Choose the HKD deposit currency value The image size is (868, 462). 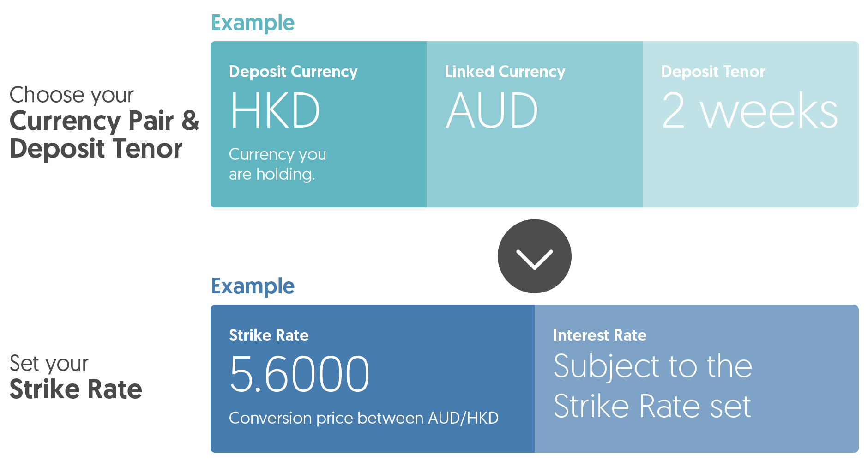275,110
